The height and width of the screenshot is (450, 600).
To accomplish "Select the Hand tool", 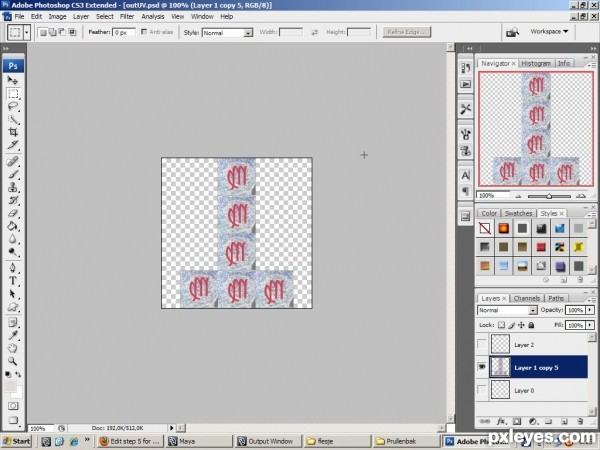I will point(13,348).
